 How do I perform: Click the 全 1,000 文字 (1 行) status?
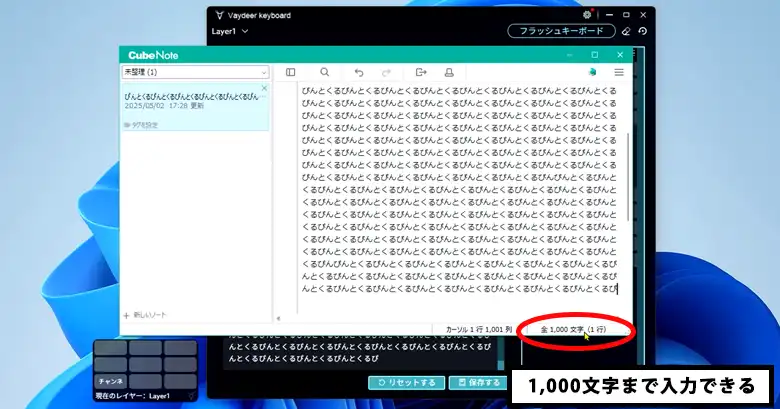click(x=574, y=329)
